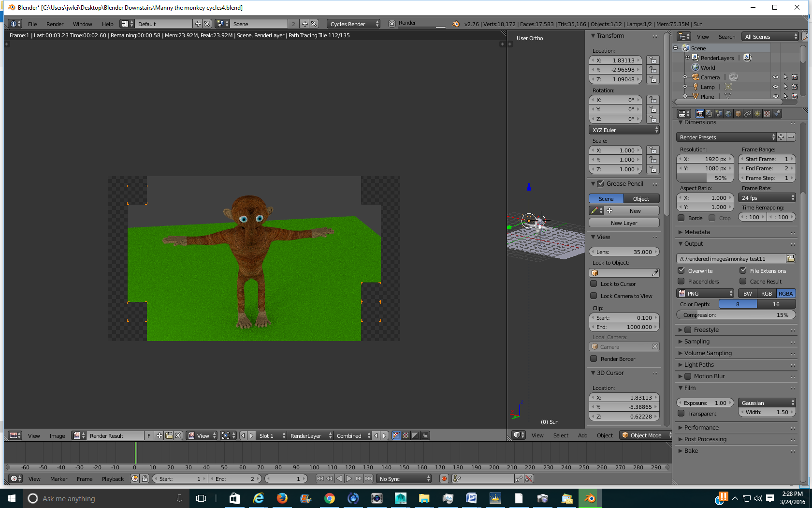Image resolution: width=812 pixels, height=508 pixels.
Task: Lock the Z rotation in Transform panel
Action: coord(653,119)
